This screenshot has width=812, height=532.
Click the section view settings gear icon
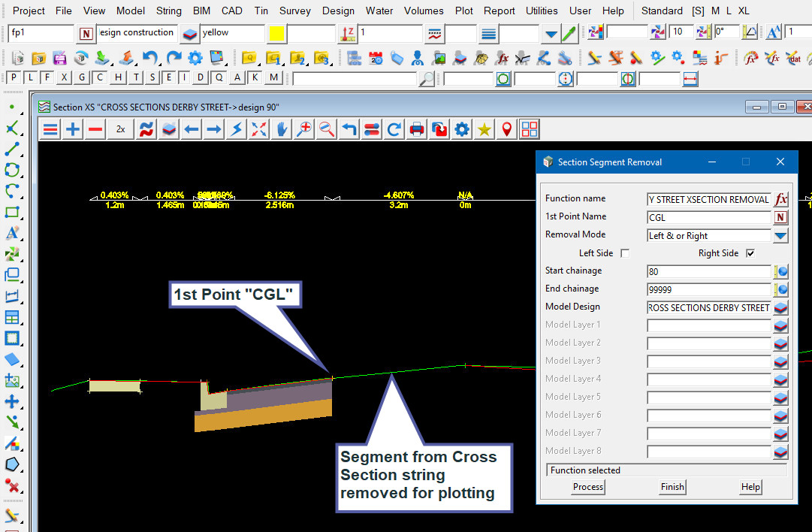click(462, 129)
